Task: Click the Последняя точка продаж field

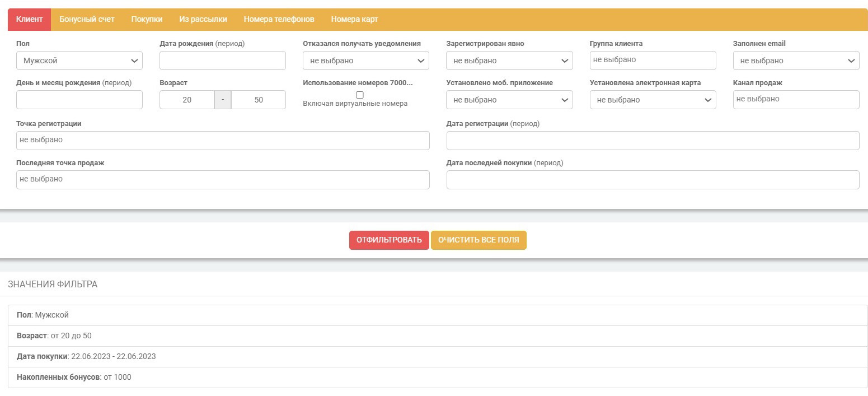Action: pos(223,180)
